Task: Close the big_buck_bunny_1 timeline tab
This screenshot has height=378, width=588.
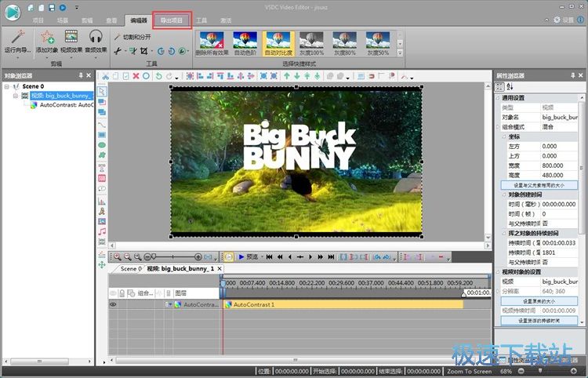Action: 220,269
